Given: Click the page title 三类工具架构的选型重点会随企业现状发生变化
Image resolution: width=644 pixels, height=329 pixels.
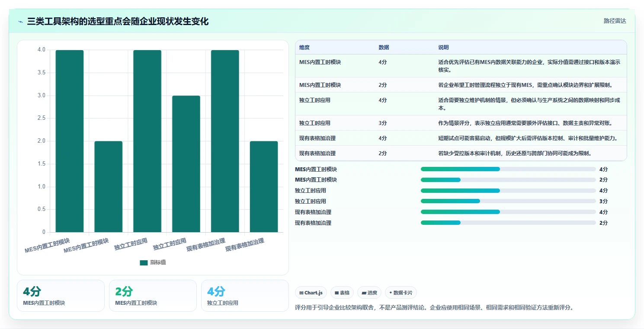Looking at the screenshot, I should point(118,22).
